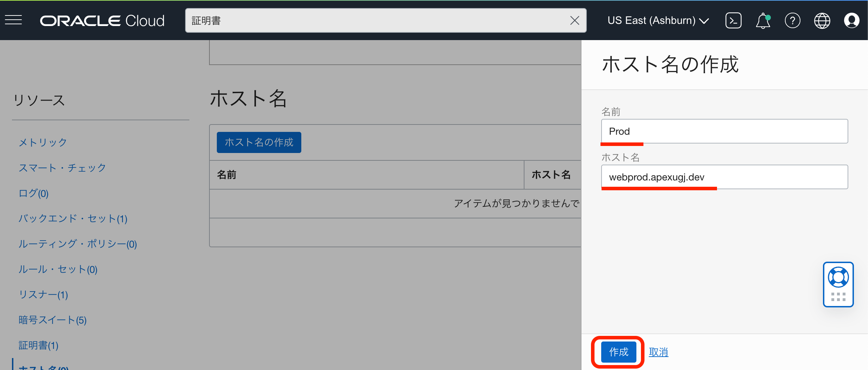Image resolution: width=868 pixels, height=370 pixels.
Task: Open 証明書(1) resource link
Action: click(38, 345)
